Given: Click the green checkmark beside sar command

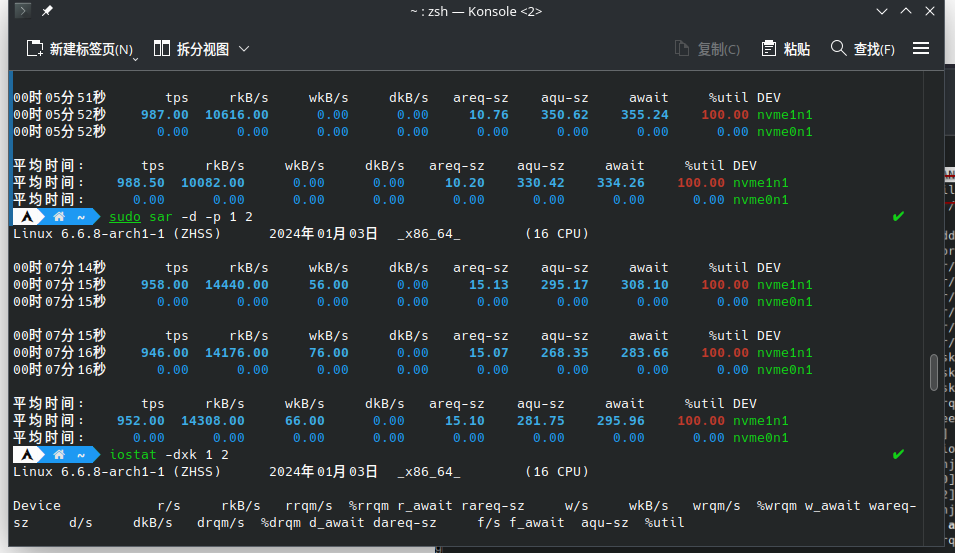Looking at the screenshot, I should tap(898, 216).
